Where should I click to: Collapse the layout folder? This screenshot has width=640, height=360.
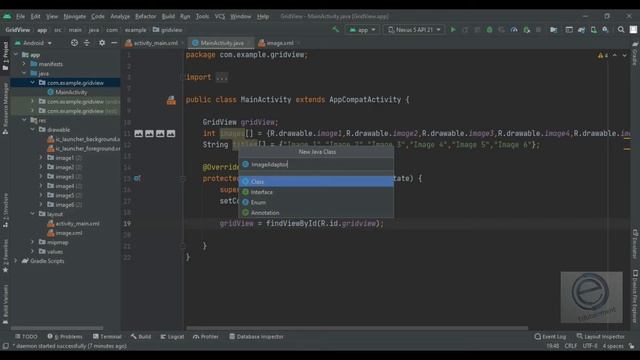point(33,214)
